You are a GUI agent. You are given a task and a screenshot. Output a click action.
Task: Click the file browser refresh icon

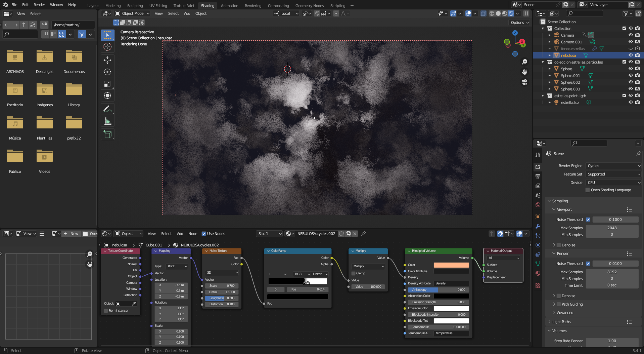[x=33, y=25]
